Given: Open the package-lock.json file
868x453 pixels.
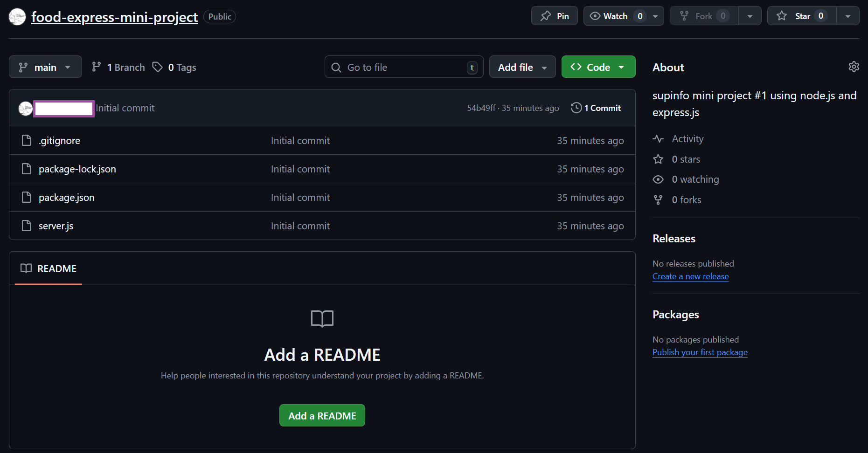Looking at the screenshot, I should pos(77,169).
